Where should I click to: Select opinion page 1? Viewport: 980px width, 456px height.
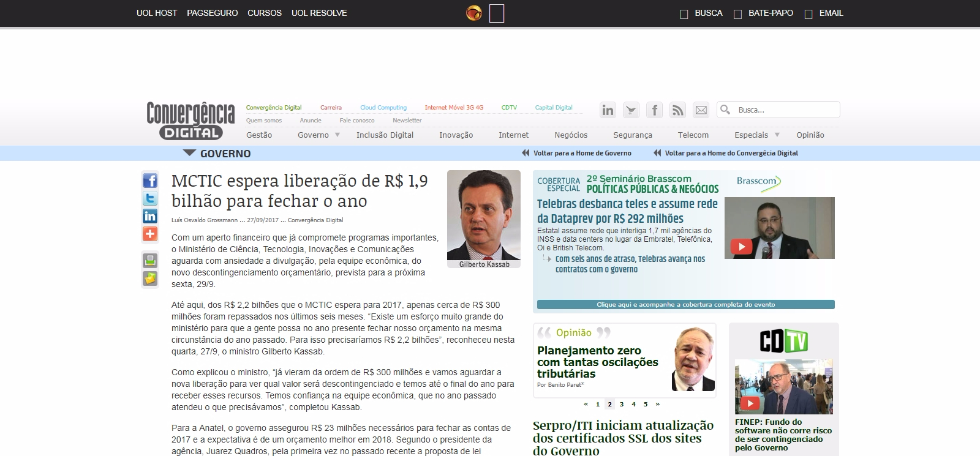(x=598, y=404)
